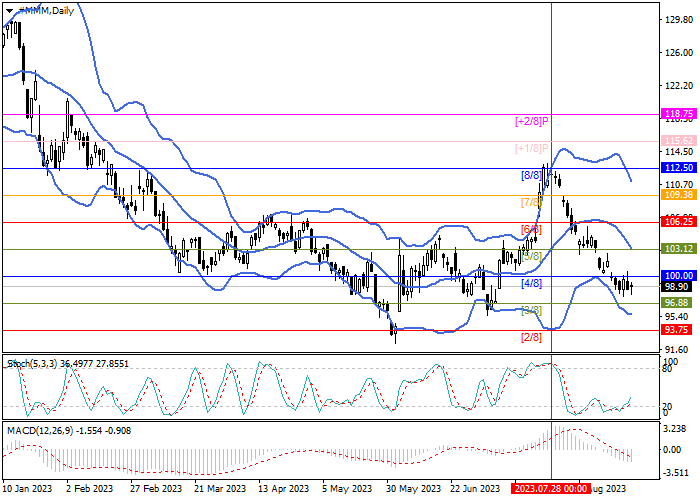This screenshot has width=700, height=500.
Task: Select the 109.38 orange price label
Action: point(678,195)
